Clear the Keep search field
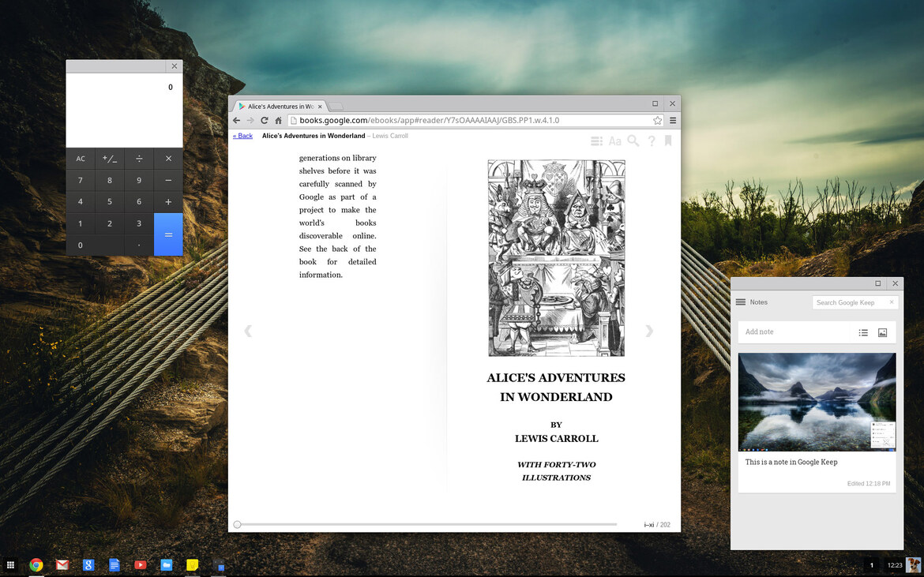 pyautogui.click(x=892, y=302)
